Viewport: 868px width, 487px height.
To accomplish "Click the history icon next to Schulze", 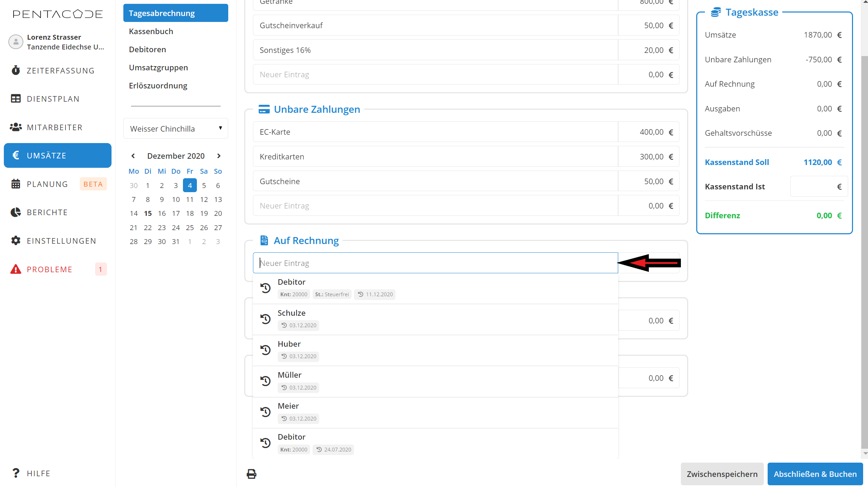I will point(266,319).
